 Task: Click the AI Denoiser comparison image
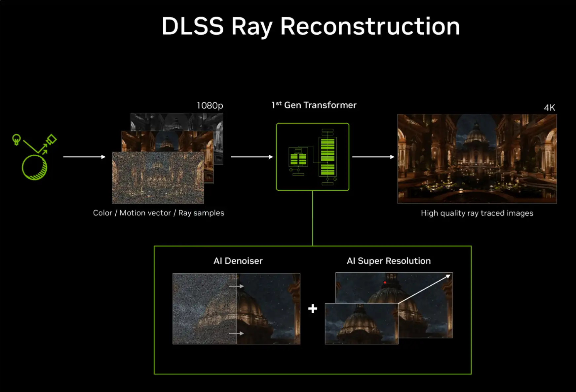[236, 308]
